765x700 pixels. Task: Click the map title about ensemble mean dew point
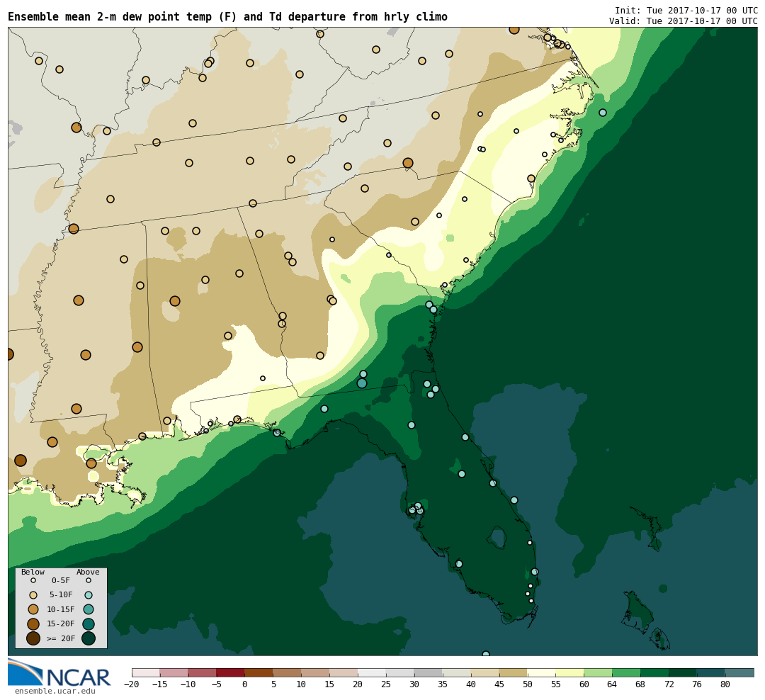point(228,17)
